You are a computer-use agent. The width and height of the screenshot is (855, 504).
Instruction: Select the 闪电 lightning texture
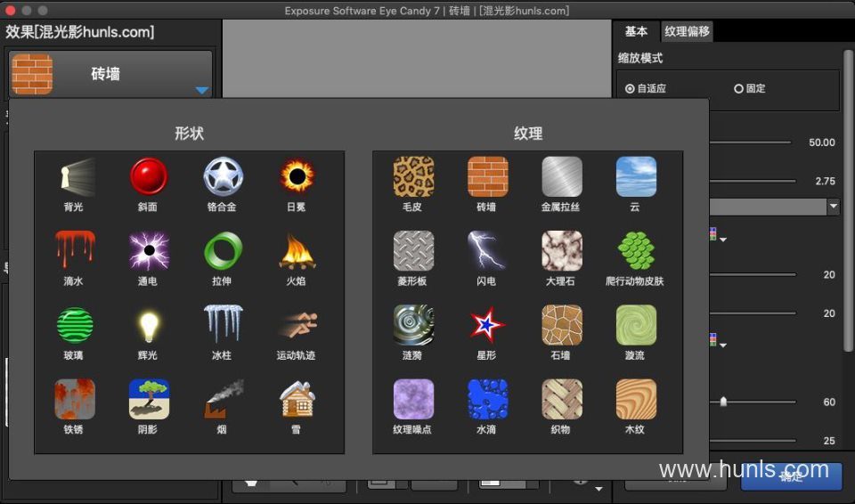pyautogui.click(x=487, y=251)
